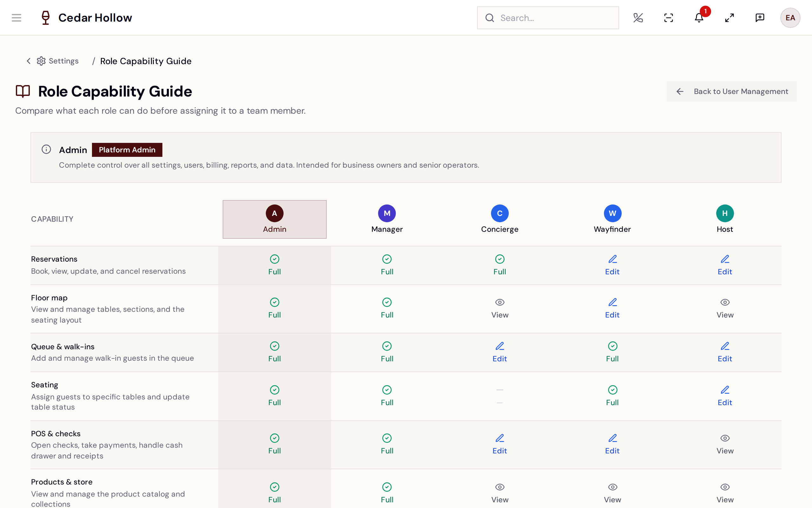
Task: Click the Wayfinder W avatar circle
Action: click(x=612, y=213)
